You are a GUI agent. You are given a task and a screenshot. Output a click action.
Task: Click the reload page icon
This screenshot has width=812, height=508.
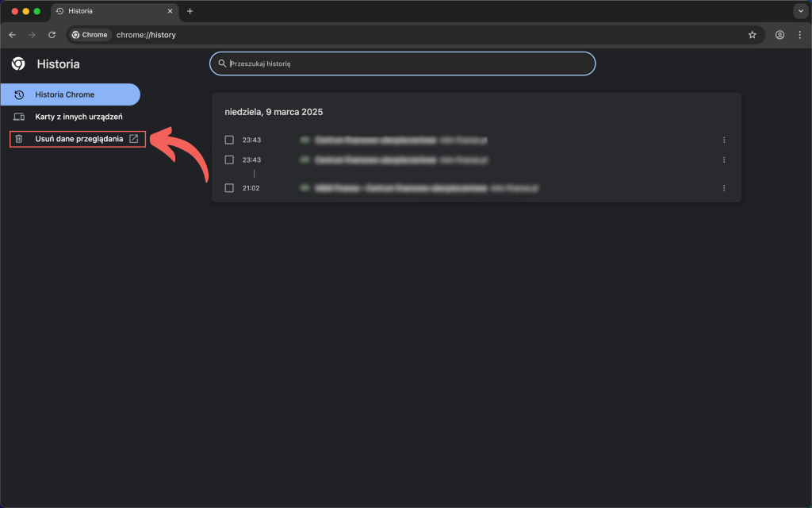click(x=52, y=35)
